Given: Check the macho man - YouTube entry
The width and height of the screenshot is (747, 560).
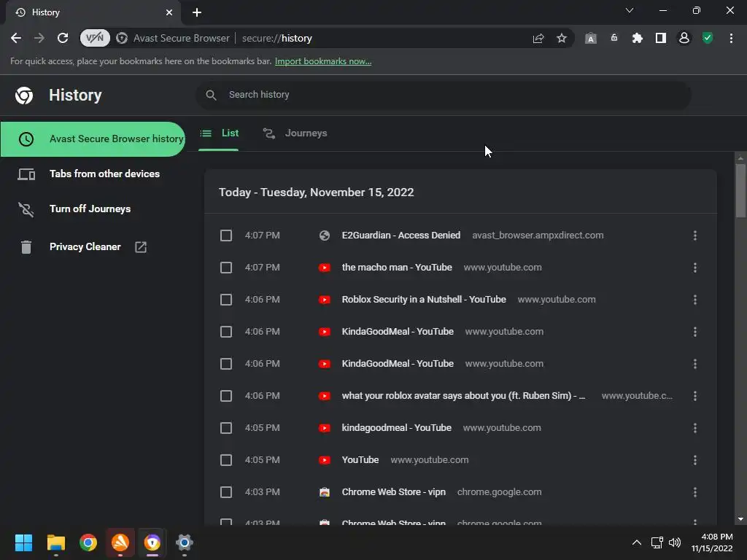Looking at the screenshot, I should pyautogui.click(x=226, y=268).
